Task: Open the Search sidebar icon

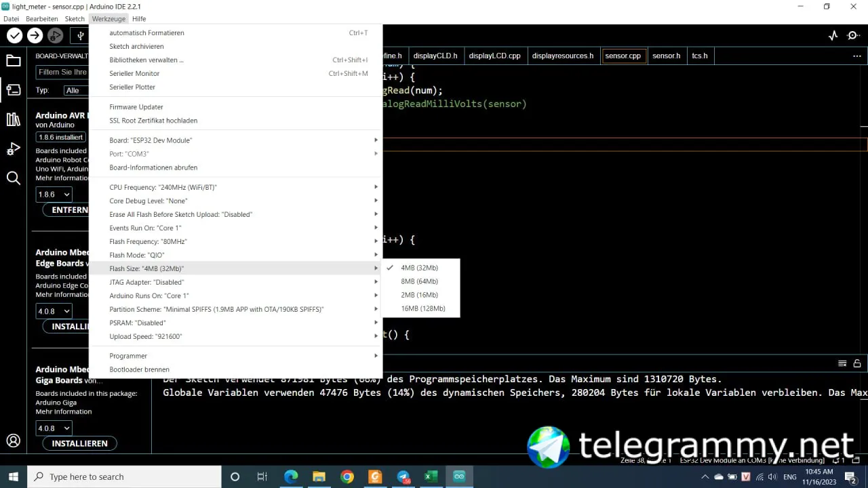Action: click(13, 178)
